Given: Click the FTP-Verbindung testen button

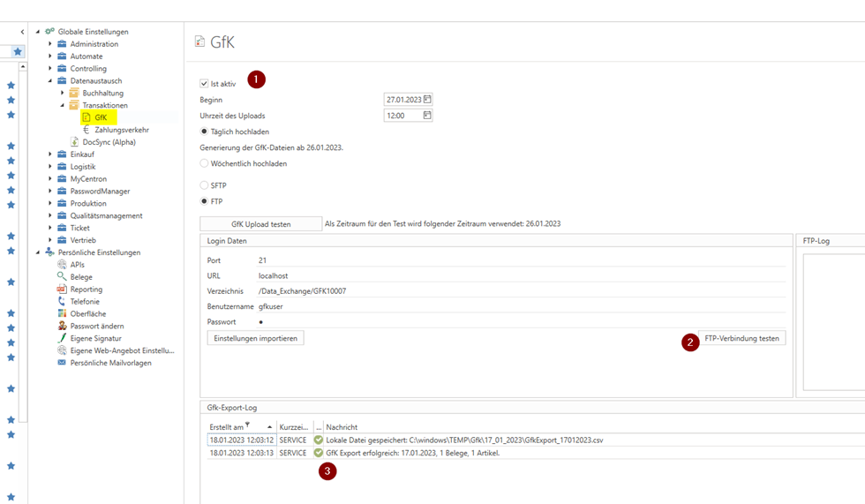Looking at the screenshot, I should (742, 338).
